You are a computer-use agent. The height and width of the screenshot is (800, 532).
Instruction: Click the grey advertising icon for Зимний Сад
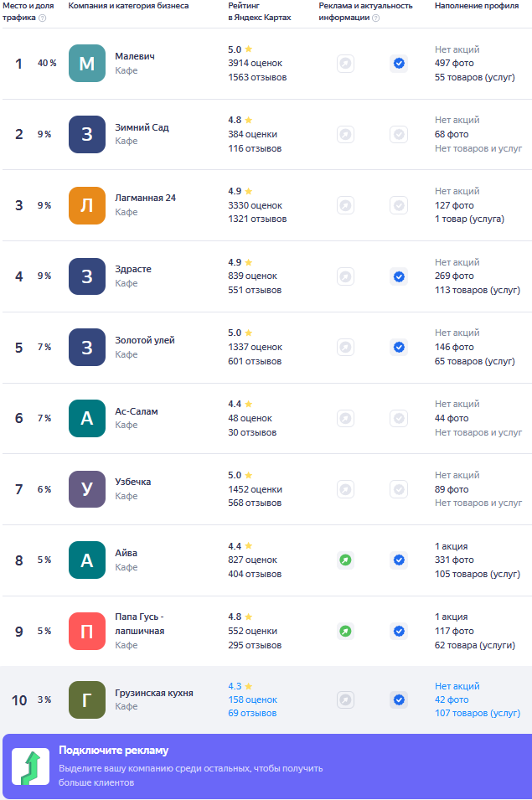point(345,134)
